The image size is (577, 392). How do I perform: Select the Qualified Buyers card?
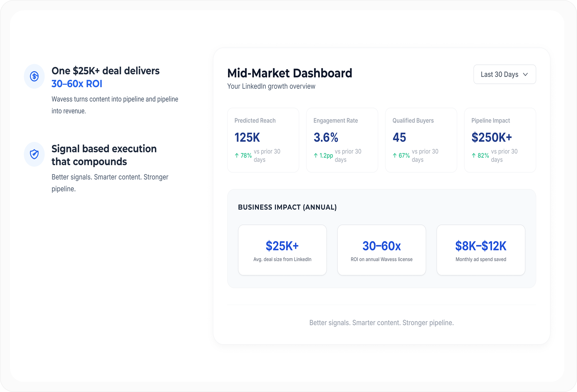tap(421, 140)
